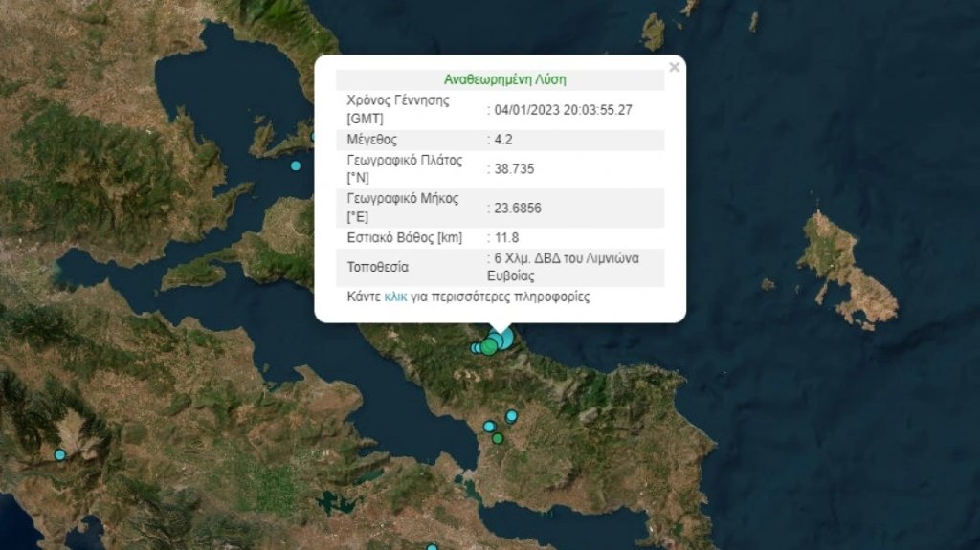
Task: Select the cyan marker in the gulf left of popup
Action: [295, 165]
